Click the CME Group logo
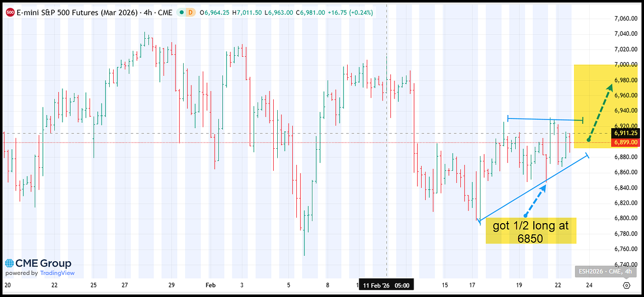Image resolution: width=644 pixels, height=297 pixels. 38,263
